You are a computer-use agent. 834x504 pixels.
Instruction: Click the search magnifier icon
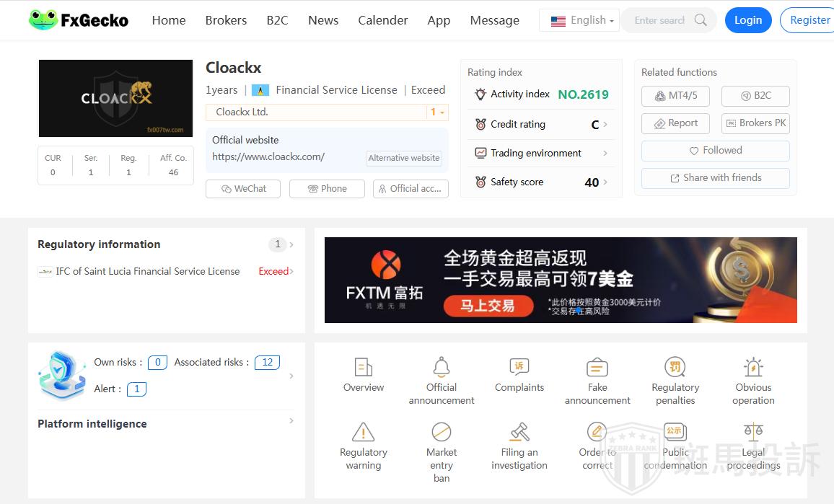pyautogui.click(x=700, y=20)
